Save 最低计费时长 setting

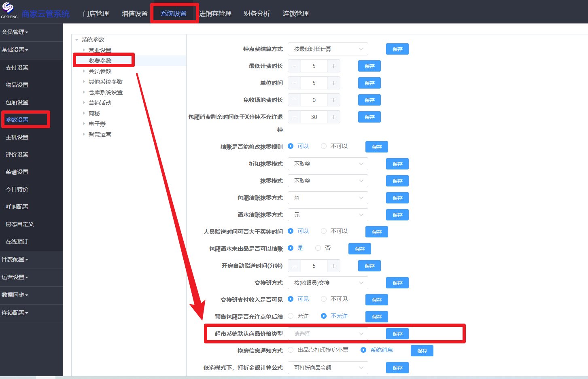pos(369,66)
